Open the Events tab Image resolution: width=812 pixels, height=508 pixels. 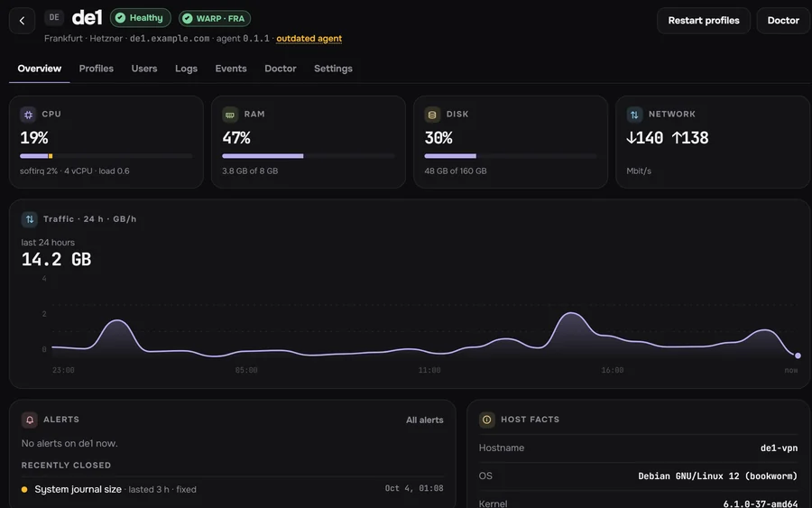231,69
